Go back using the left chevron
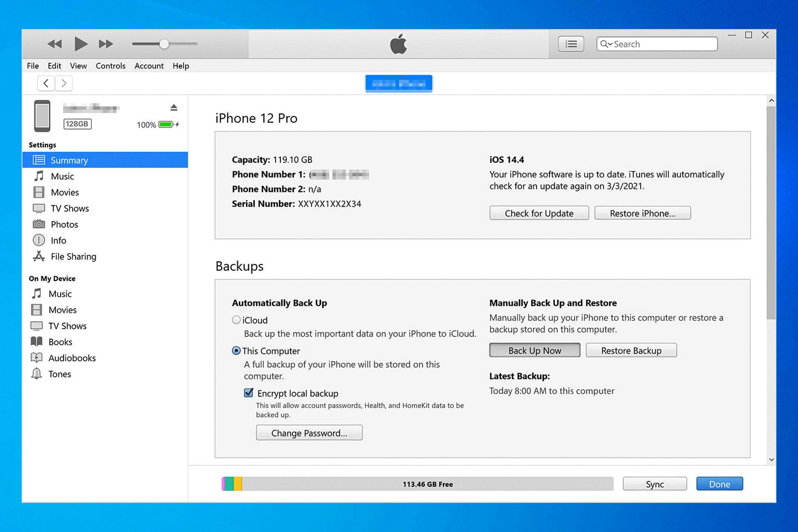The width and height of the screenshot is (798, 532). 46,83
